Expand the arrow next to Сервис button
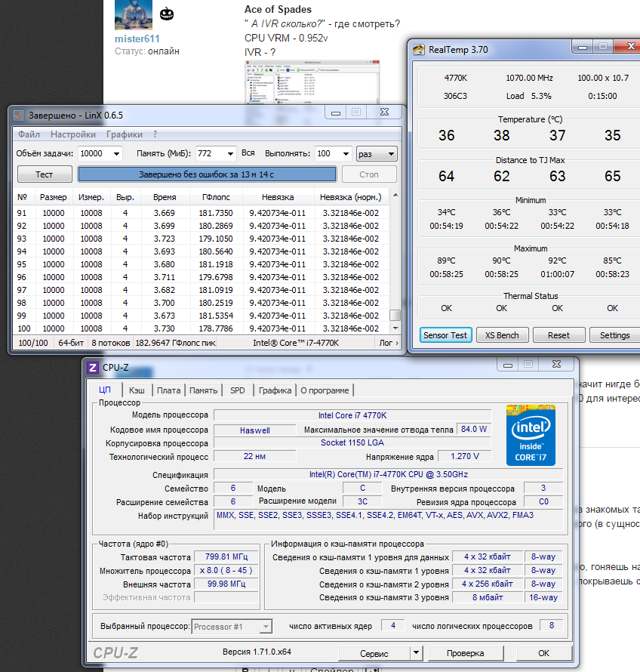Viewport: 640px width, 672px height. (x=416, y=654)
